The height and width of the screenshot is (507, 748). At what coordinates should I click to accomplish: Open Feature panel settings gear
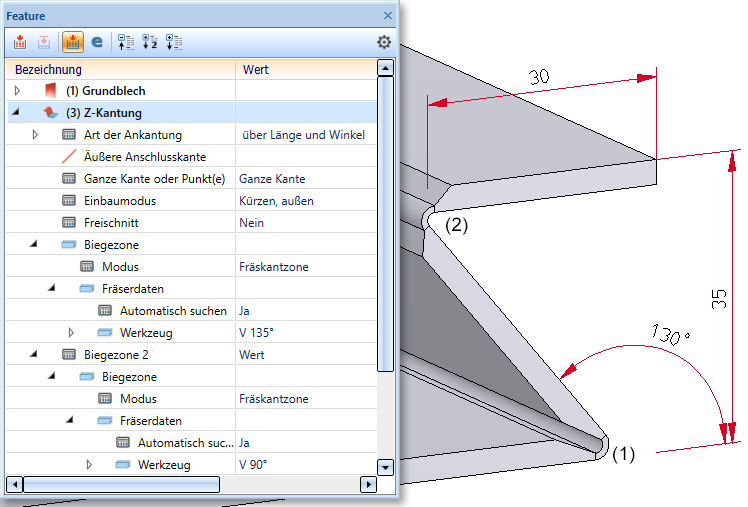(x=384, y=42)
